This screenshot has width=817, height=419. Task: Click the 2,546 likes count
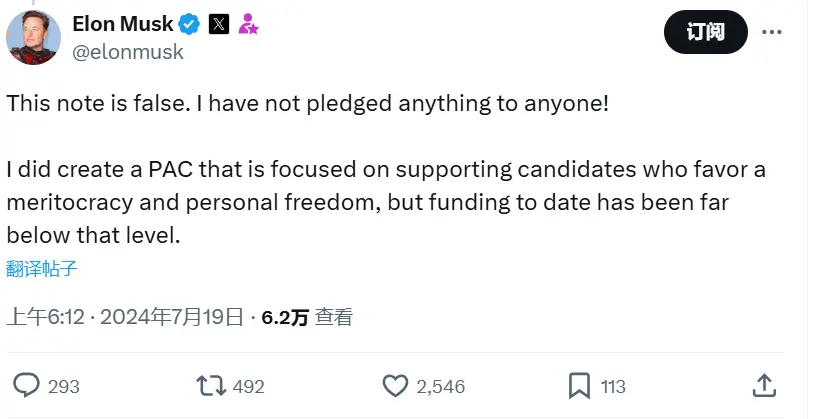pos(441,386)
